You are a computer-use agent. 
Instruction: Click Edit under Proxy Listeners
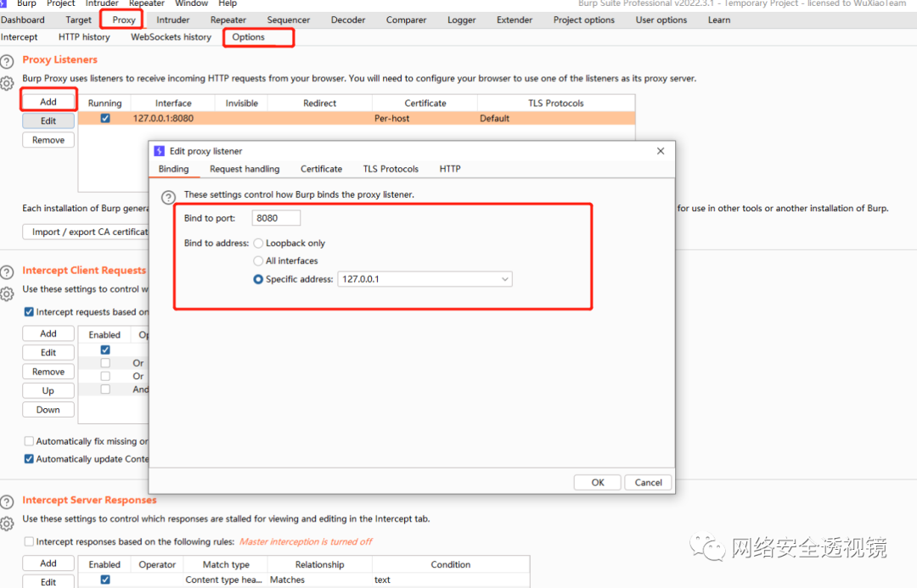[x=48, y=121]
